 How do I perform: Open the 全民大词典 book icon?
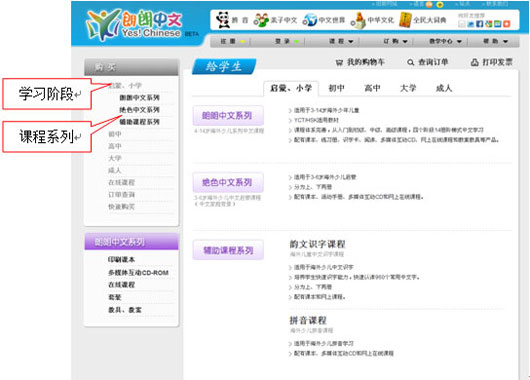pyautogui.click(x=405, y=20)
